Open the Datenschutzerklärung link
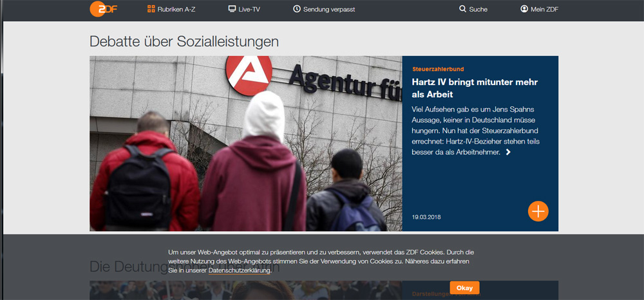Screen dimensions: 644x300 pyautogui.click(x=240, y=271)
